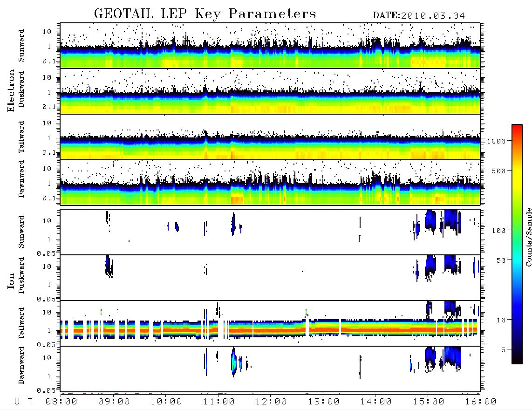
Task: Click the "13:00" time tick label
Action: [x=324, y=402]
